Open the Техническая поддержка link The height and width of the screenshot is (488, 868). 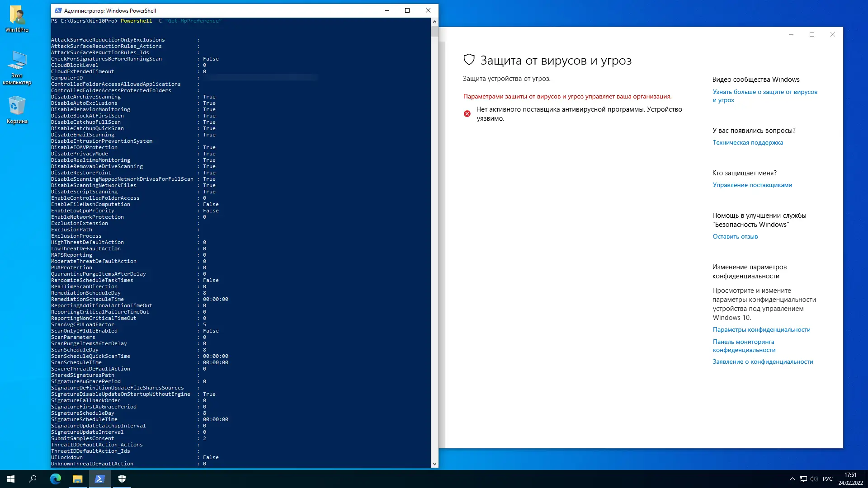pos(748,142)
